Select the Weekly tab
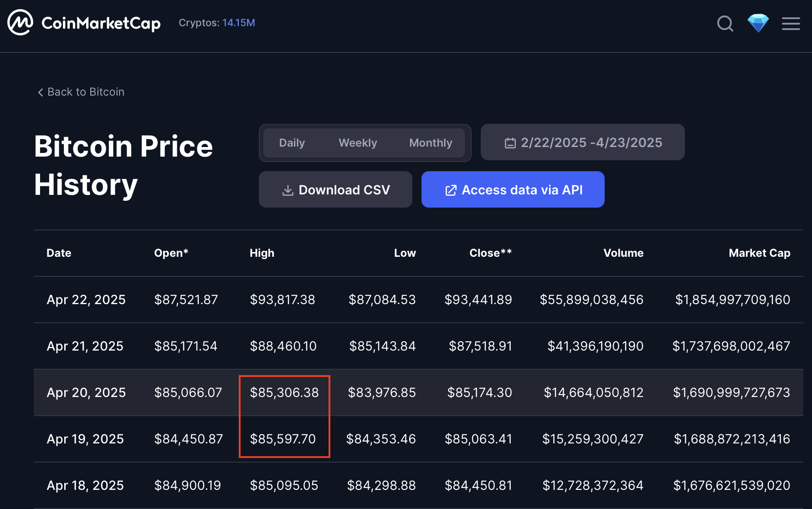This screenshot has width=812, height=509. (358, 143)
